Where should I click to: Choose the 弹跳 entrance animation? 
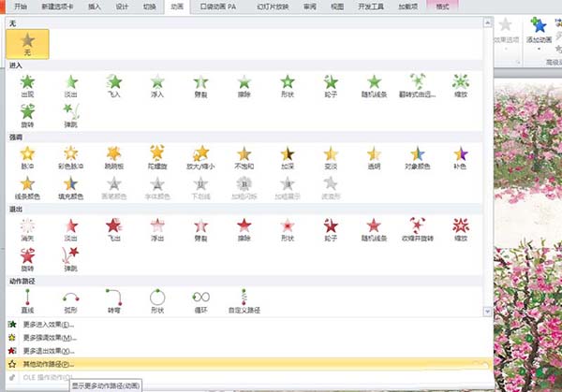[71, 116]
